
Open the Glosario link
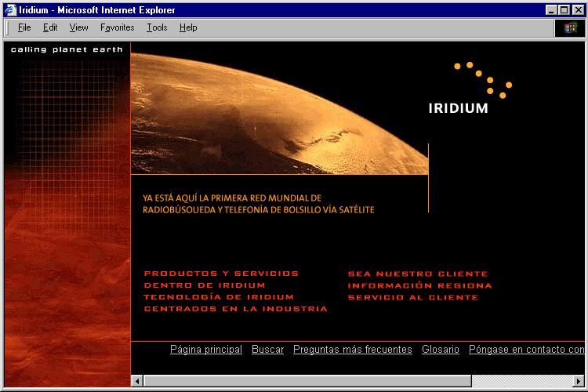click(441, 349)
